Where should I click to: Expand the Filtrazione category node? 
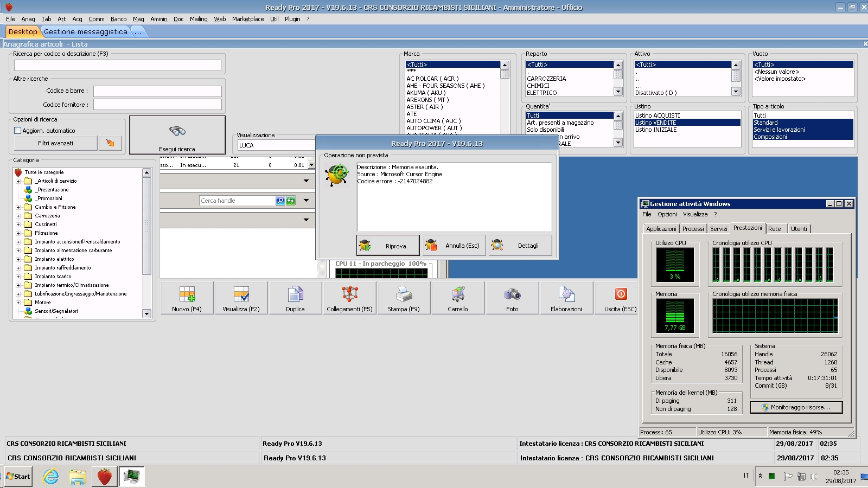(18, 233)
